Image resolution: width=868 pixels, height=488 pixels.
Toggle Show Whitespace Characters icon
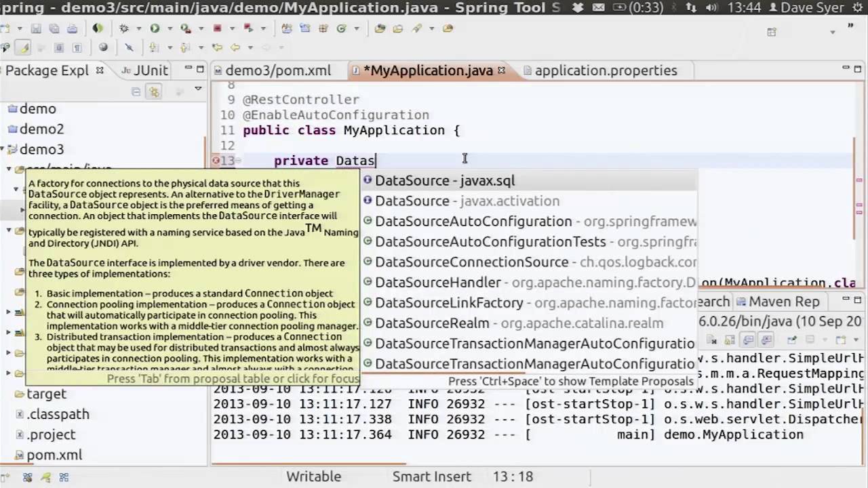point(77,47)
